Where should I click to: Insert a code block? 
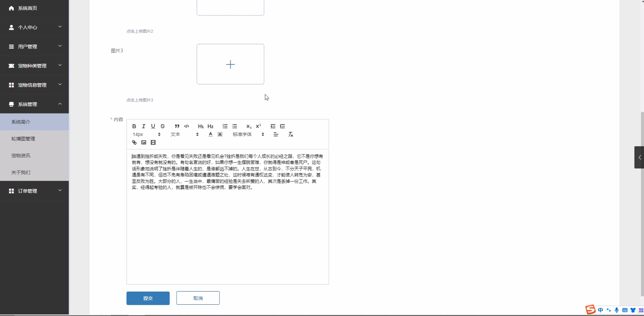186,126
